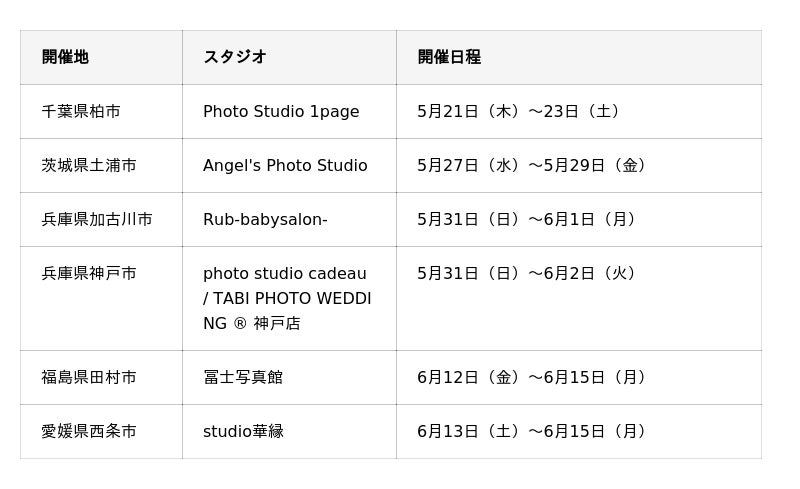Image resolution: width=800 pixels, height=489 pixels.
Task: Click photo studio cadeau 神戸店 entry
Action: coord(287,298)
